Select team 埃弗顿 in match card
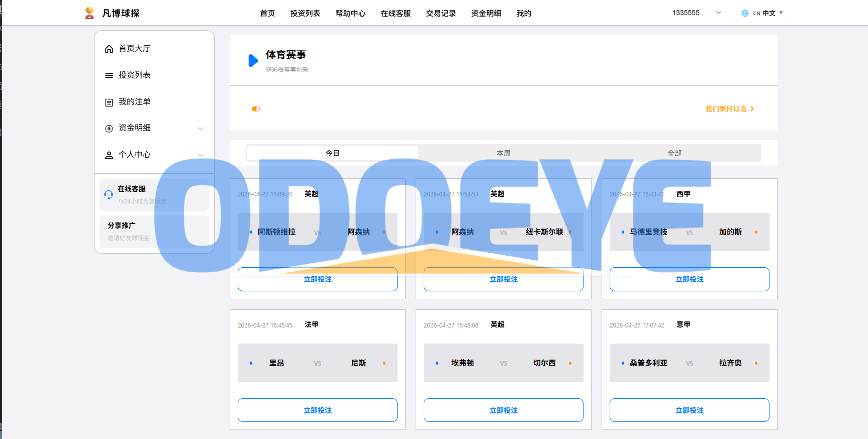This screenshot has height=439, width=868. [x=462, y=363]
